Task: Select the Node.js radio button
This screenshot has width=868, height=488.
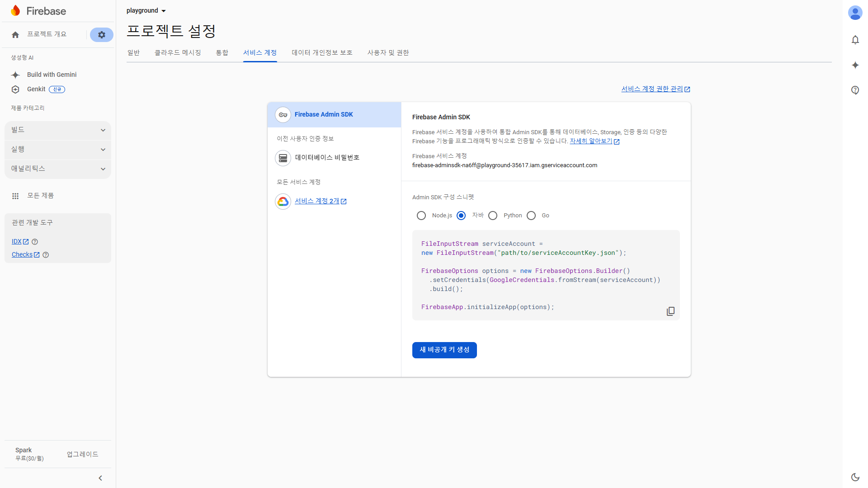Action: (421, 216)
